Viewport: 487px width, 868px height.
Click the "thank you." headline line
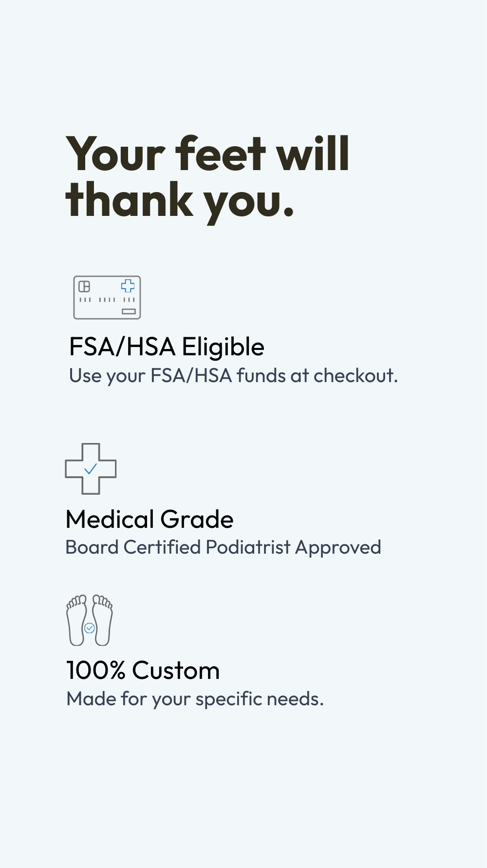[180, 200]
